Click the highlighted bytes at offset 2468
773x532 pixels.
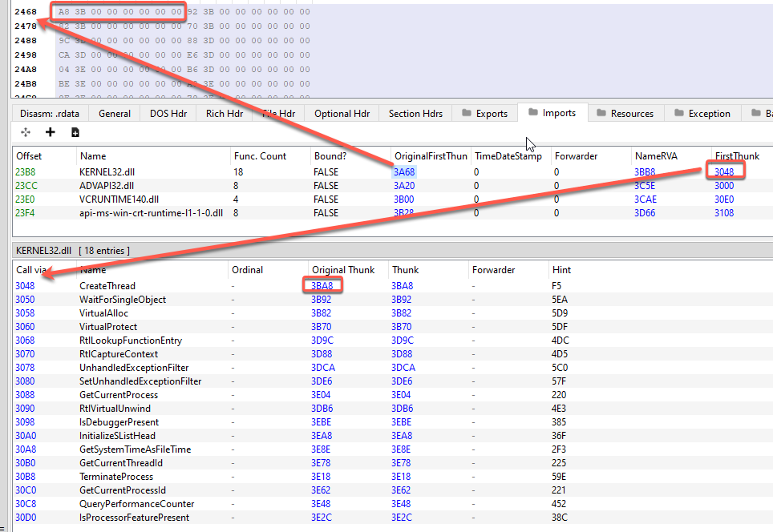coord(117,12)
